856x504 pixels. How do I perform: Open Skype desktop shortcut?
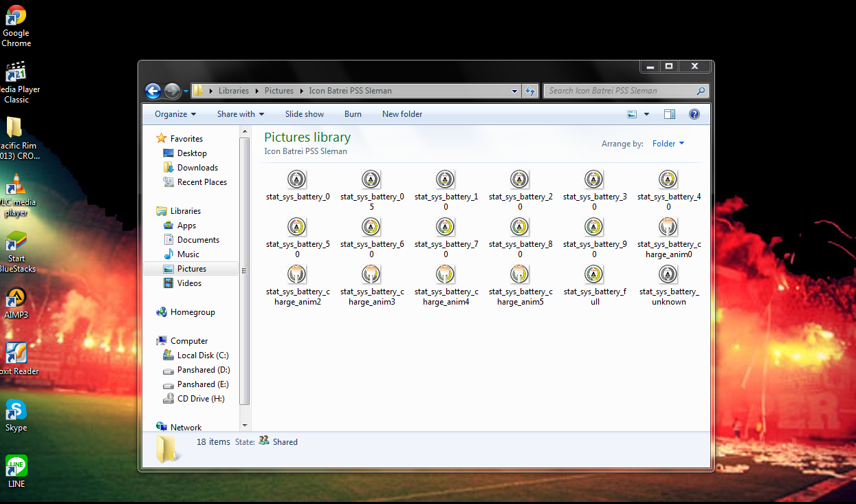pos(16,415)
